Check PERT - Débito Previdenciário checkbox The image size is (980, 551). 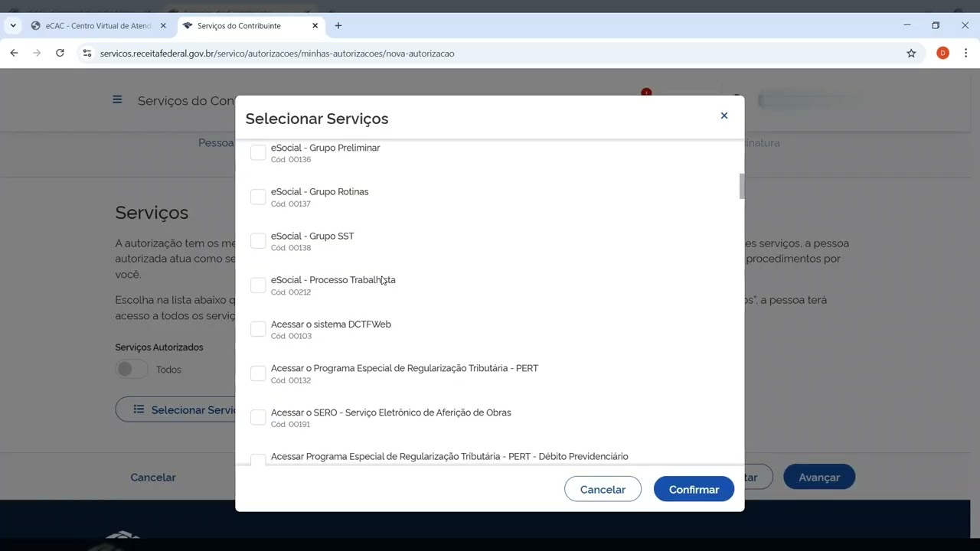(258, 459)
